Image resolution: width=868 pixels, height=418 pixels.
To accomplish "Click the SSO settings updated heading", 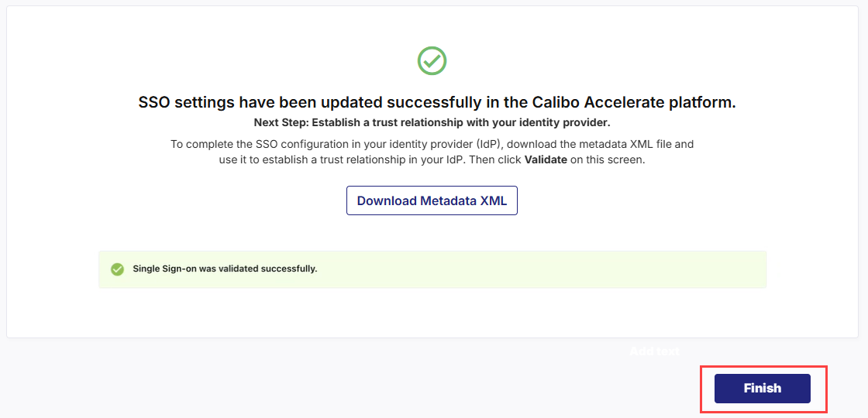I will (x=436, y=103).
